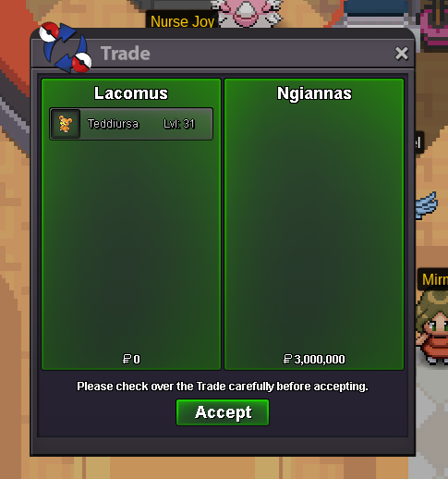Screen dimensions: 448x479
Task: Click the Trade swap Pokeball icon
Action: click(66, 47)
